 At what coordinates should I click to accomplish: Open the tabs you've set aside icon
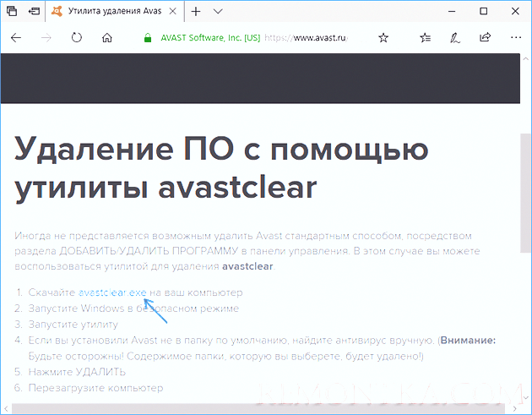pos(12,11)
